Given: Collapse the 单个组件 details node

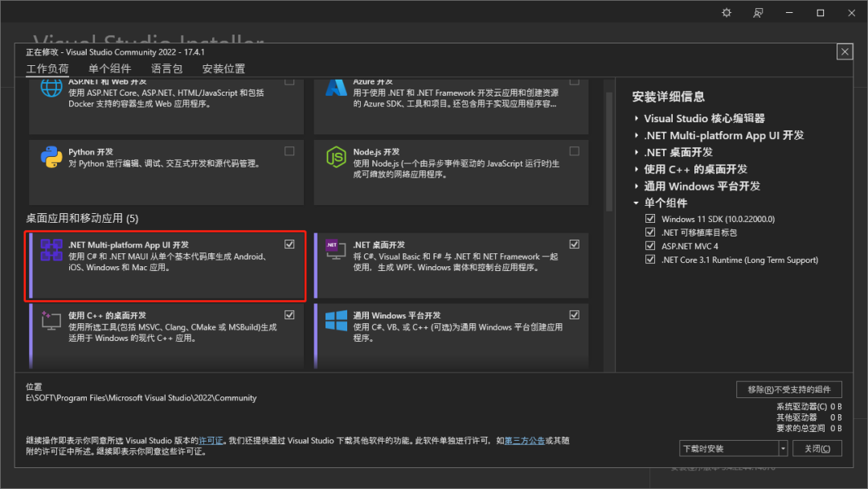Looking at the screenshot, I should tap(637, 203).
